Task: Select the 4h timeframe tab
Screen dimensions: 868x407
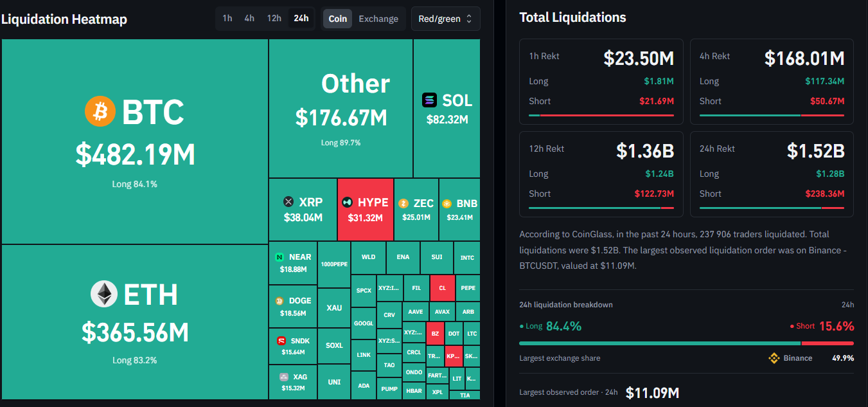Action: click(x=249, y=18)
